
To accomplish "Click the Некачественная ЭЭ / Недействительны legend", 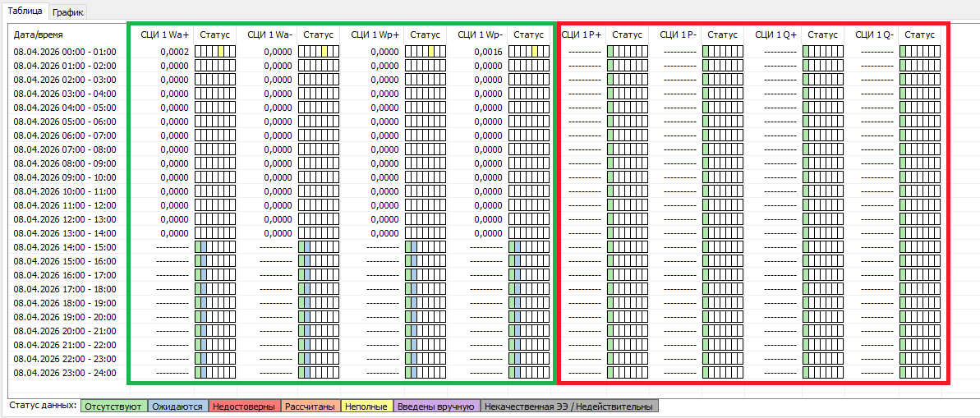I will pyautogui.click(x=569, y=406).
